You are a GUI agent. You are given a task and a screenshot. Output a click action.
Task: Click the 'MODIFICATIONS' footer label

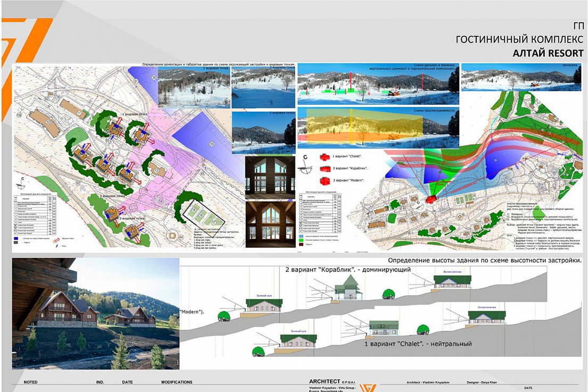pyautogui.click(x=177, y=382)
